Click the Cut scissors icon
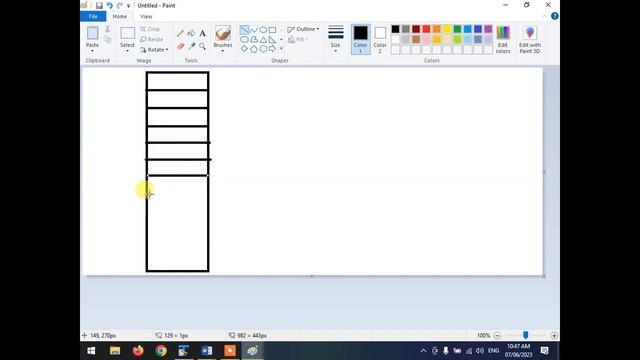This screenshot has width=640, height=360. point(107,29)
